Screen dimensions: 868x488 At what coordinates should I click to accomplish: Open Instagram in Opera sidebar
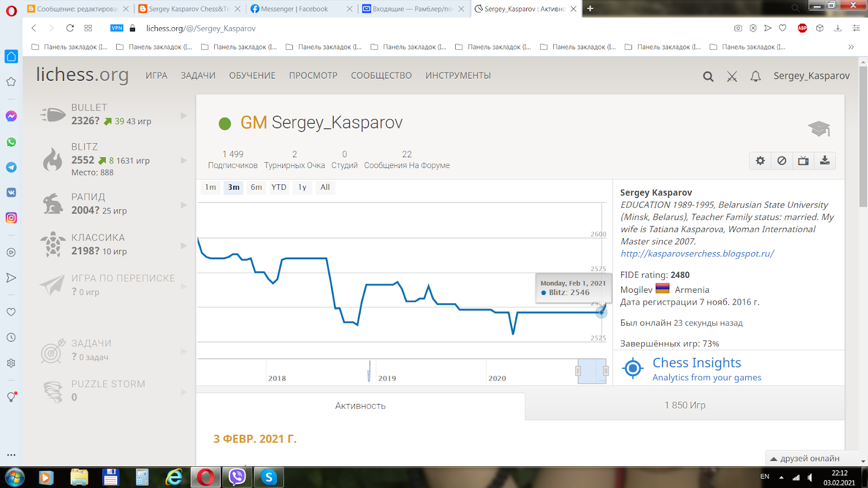click(11, 218)
